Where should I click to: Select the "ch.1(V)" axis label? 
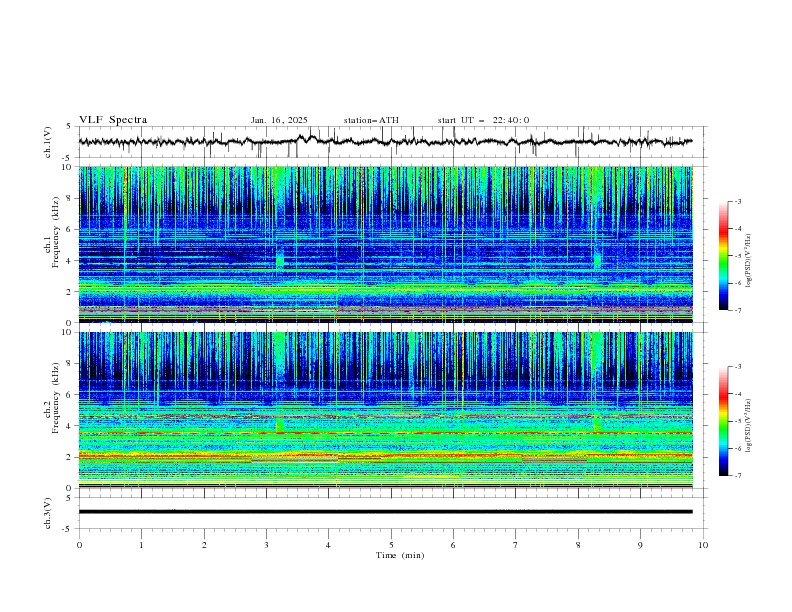pos(48,142)
